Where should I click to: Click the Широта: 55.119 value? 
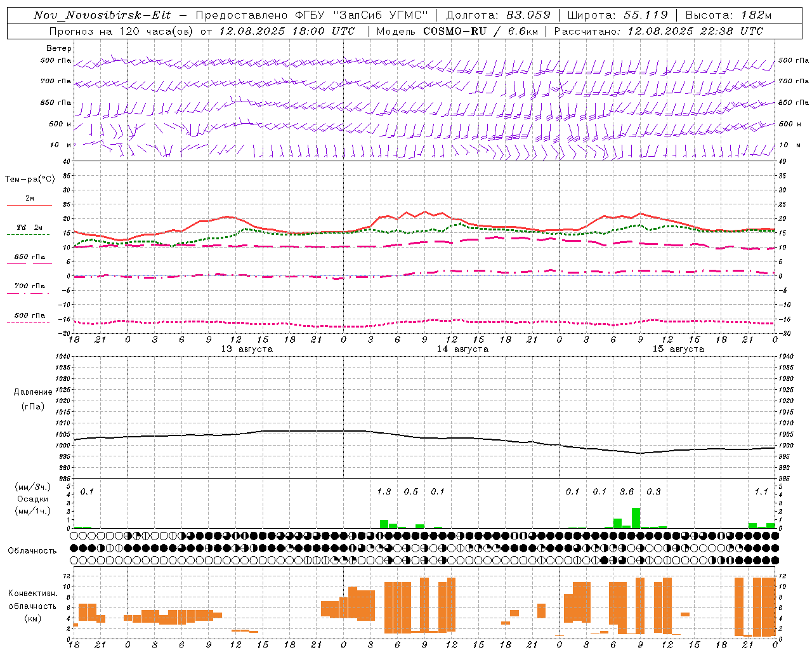click(618, 15)
